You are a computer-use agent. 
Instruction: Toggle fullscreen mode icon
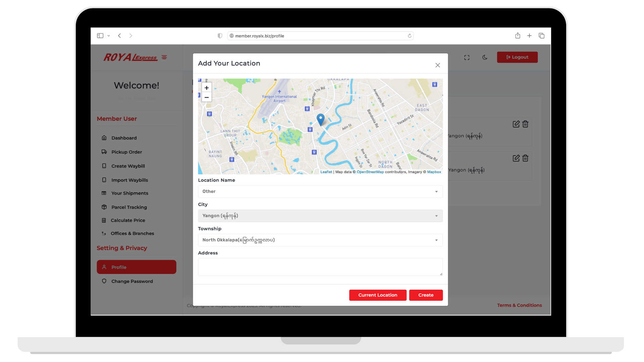[467, 57]
